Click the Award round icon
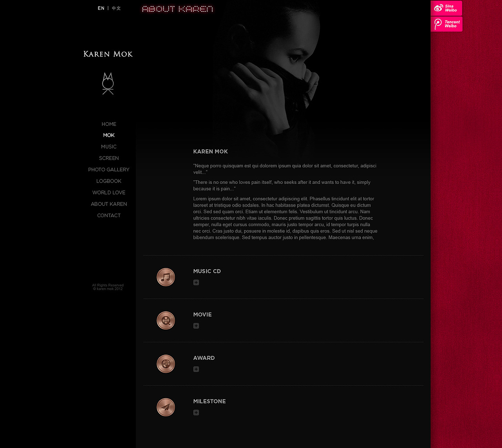 tap(166, 364)
